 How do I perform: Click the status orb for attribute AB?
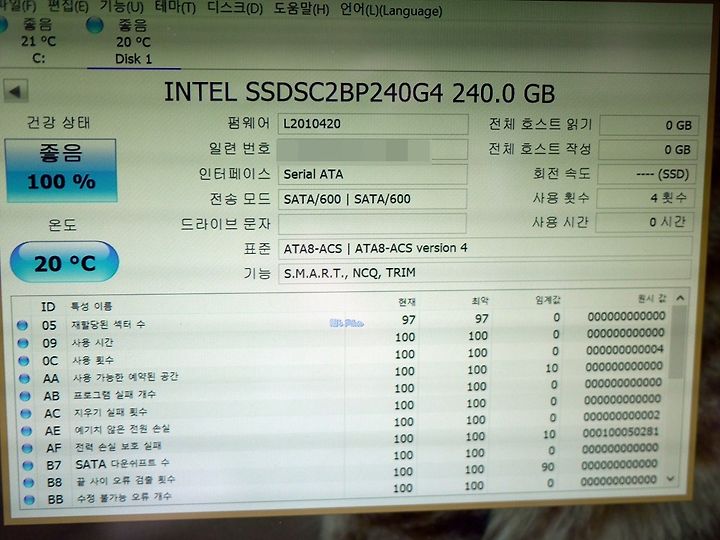click(25, 396)
